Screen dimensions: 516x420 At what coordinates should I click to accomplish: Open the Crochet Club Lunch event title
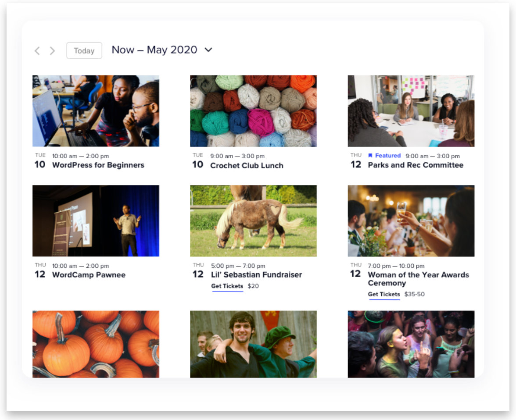click(x=247, y=166)
